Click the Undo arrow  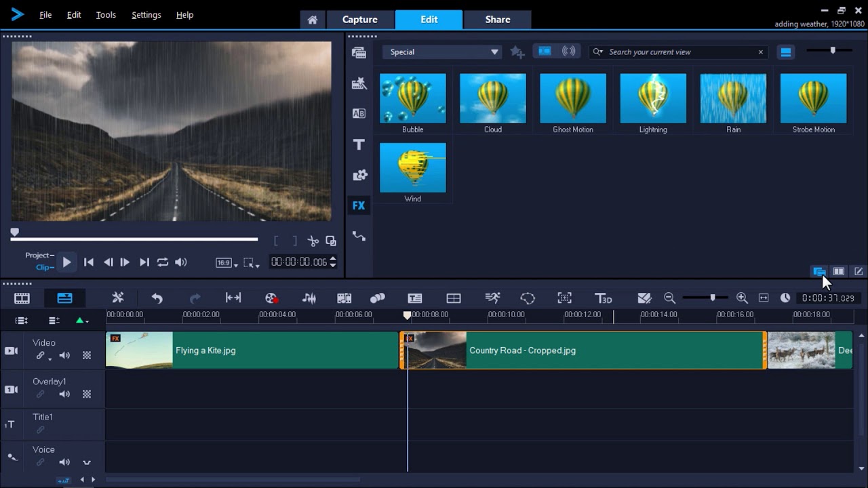pos(157,298)
